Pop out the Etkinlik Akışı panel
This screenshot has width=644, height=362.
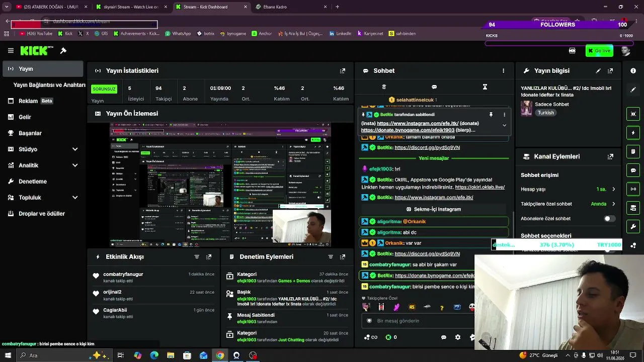[x=209, y=257]
